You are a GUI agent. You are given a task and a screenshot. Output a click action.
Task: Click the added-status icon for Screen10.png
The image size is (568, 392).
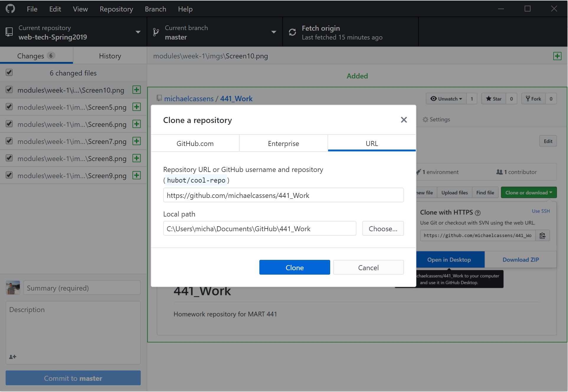click(137, 90)
